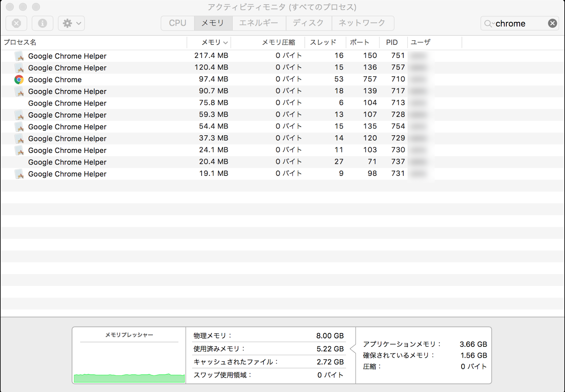Click PID value 713
Screen dimensions: 565x392
(398, 103)
